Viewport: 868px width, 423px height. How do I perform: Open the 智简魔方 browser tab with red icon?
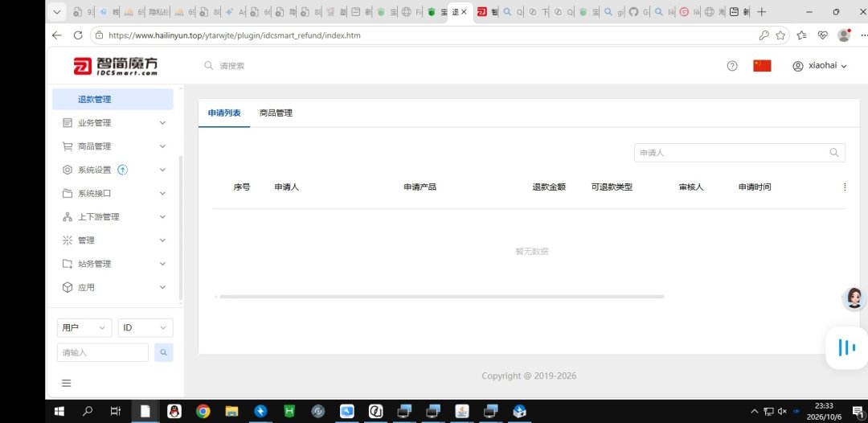pos(487,11)
